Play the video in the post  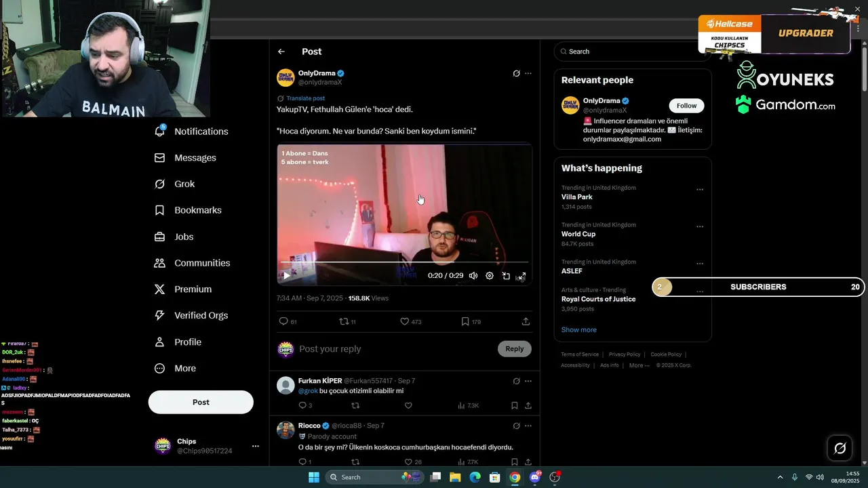[286, 276]
